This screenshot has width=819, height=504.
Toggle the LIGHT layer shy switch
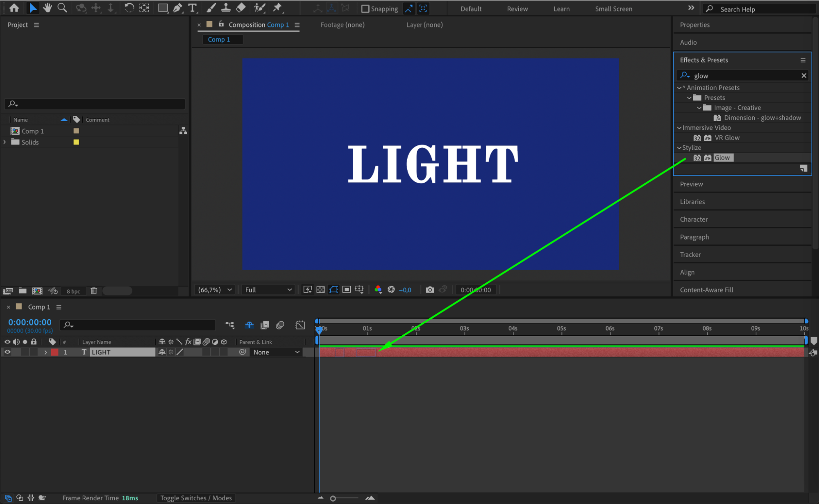(x=162, y=352)
